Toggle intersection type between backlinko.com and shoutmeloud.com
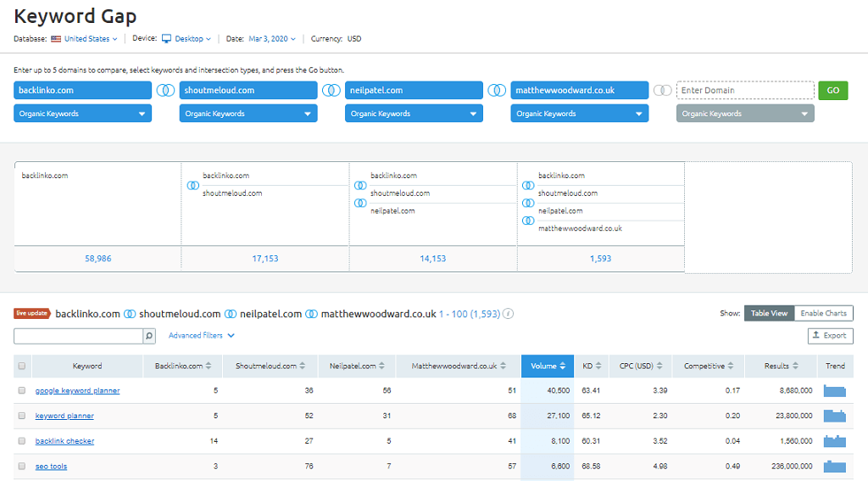The width and height of the screenshot is (868, 481). [165, 90]
